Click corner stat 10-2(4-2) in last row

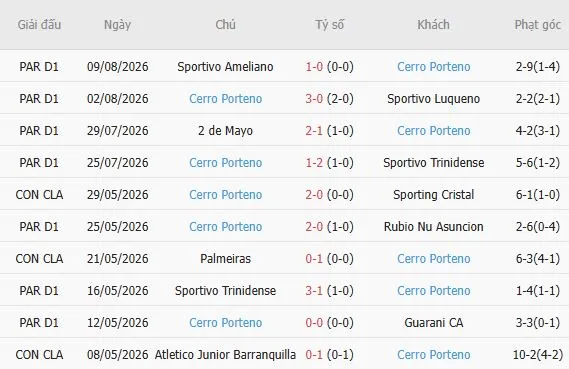tap(538, 354)
